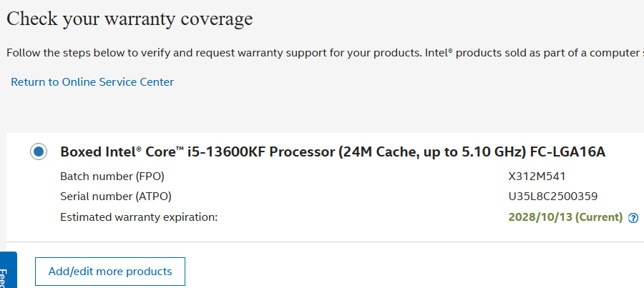Select the i5-13600KF processor radio button
644x288 pixels.
point(39,152)
